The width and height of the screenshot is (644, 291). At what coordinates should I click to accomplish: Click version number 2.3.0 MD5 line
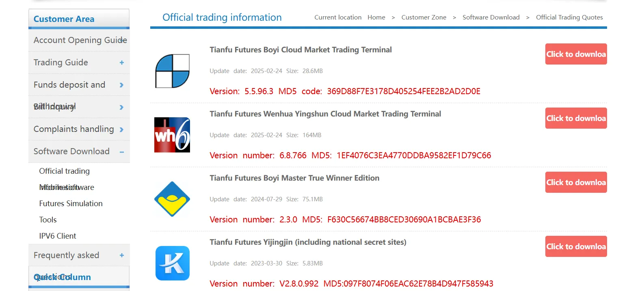coord(345,220)
